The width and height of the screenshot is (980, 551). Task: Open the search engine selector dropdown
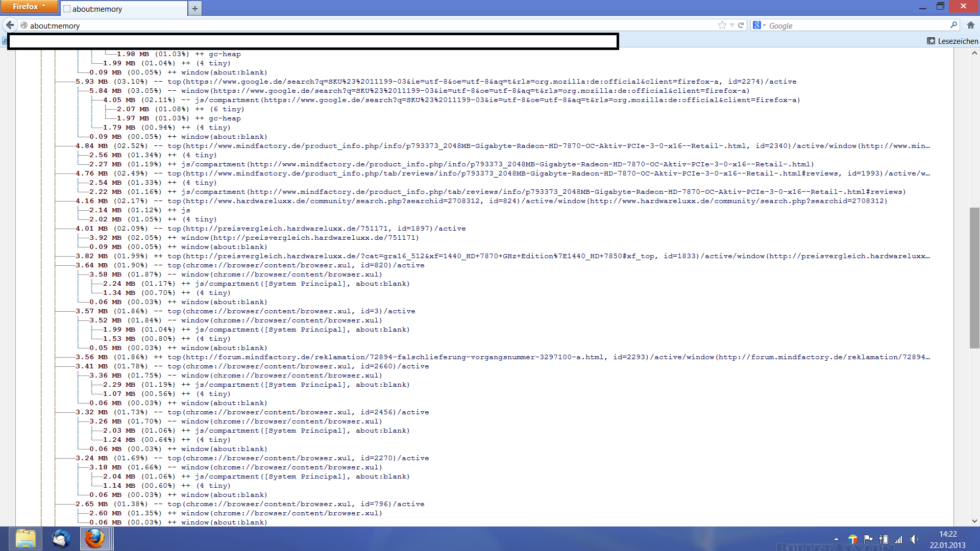click(x=759, y=25)
